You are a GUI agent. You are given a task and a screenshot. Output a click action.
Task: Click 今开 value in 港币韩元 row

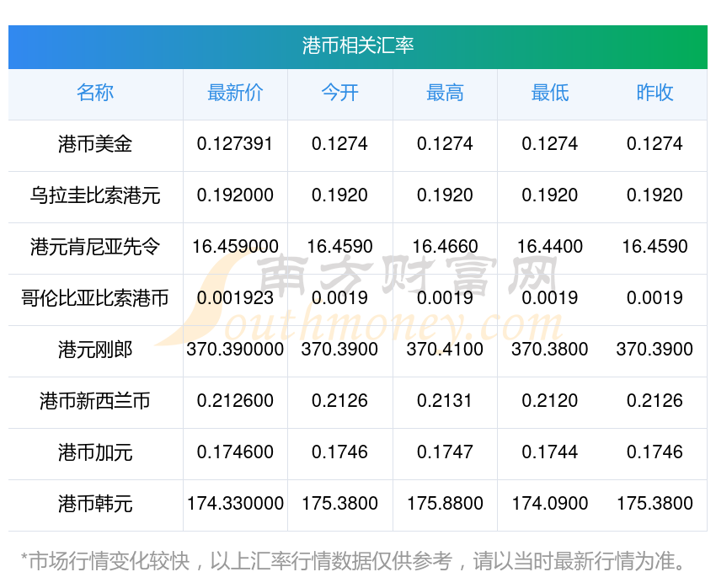(339, 504)
